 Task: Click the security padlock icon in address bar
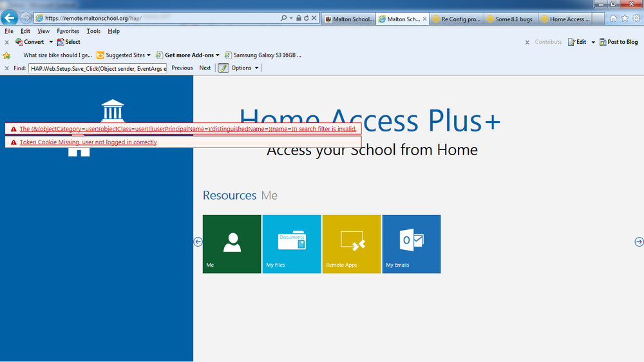point(299,18)
